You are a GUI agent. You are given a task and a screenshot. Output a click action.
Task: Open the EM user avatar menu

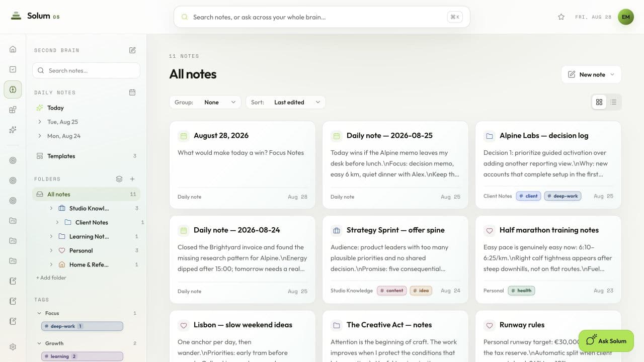pos(626,17)
